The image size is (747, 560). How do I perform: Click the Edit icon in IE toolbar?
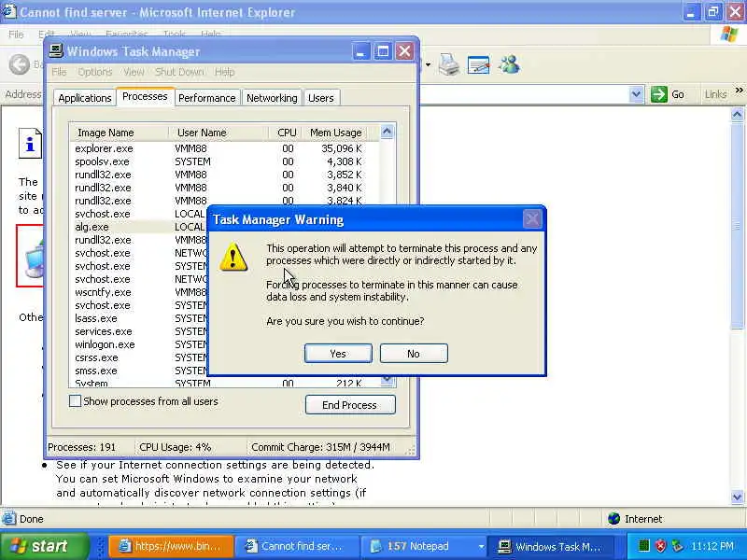pos(479,64)
